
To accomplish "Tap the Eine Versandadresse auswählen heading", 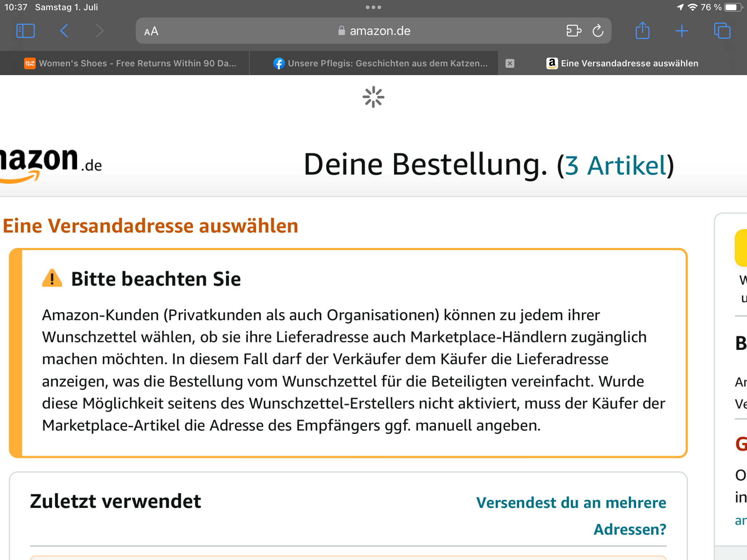I will [x=151, y=226].
